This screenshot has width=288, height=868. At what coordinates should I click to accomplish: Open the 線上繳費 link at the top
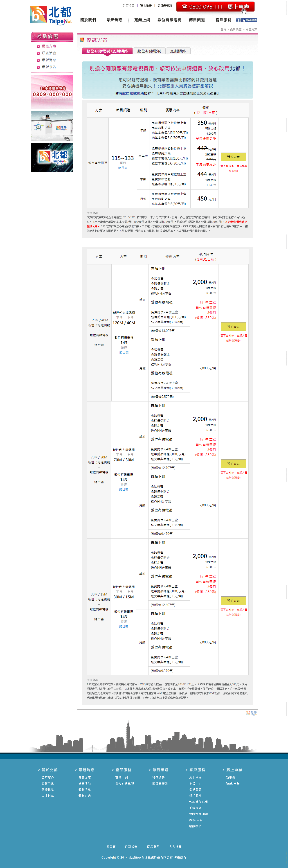click(146, 6)
